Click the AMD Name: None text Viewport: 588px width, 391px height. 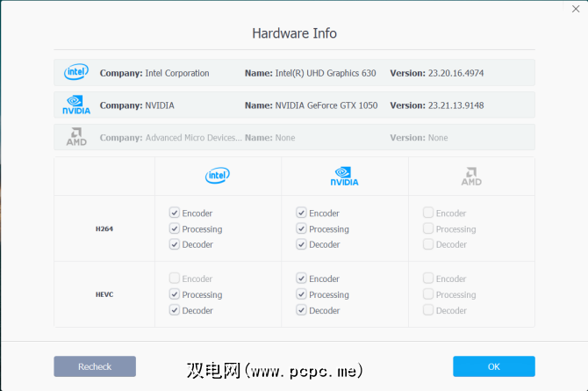(270, 138)
